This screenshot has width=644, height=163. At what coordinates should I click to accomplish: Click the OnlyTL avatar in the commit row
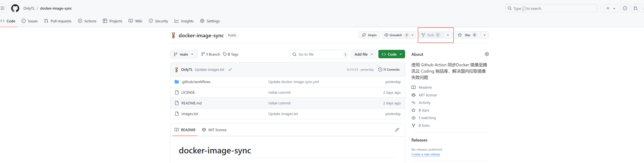point(177,69)
